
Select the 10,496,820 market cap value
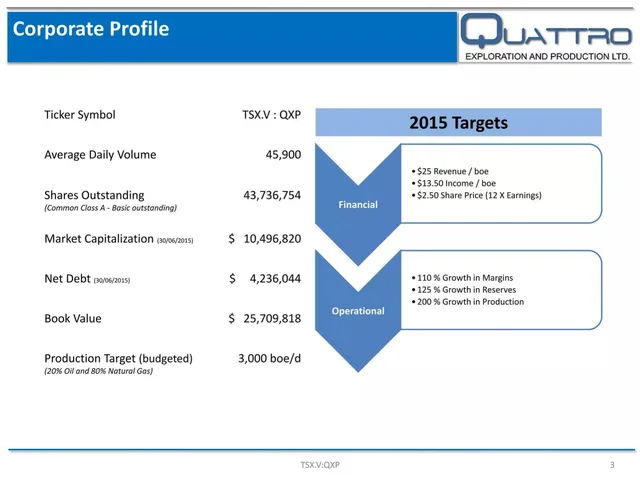coord(272,239)
